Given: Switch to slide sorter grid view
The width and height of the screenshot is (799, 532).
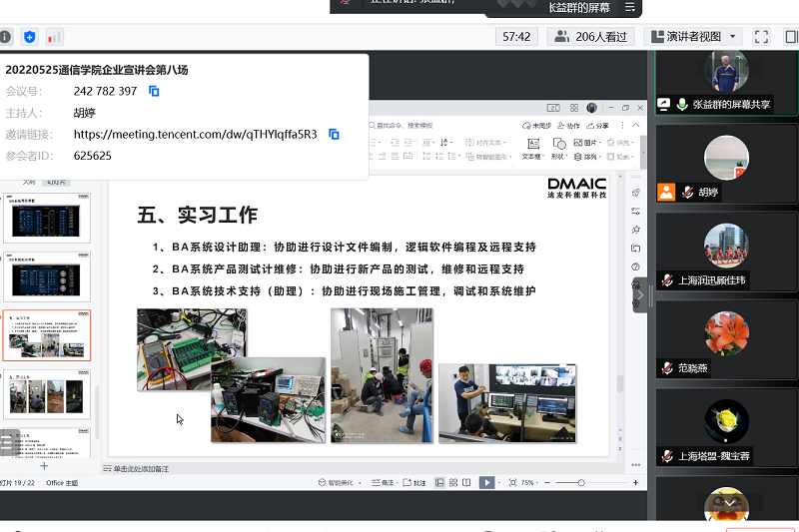Looking at the screenshot, I should click(453, 482).
